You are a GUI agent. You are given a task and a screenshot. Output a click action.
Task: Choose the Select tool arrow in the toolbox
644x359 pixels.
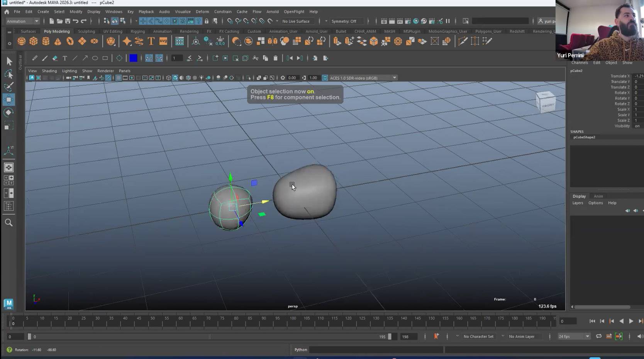click(x=9, y=61)
